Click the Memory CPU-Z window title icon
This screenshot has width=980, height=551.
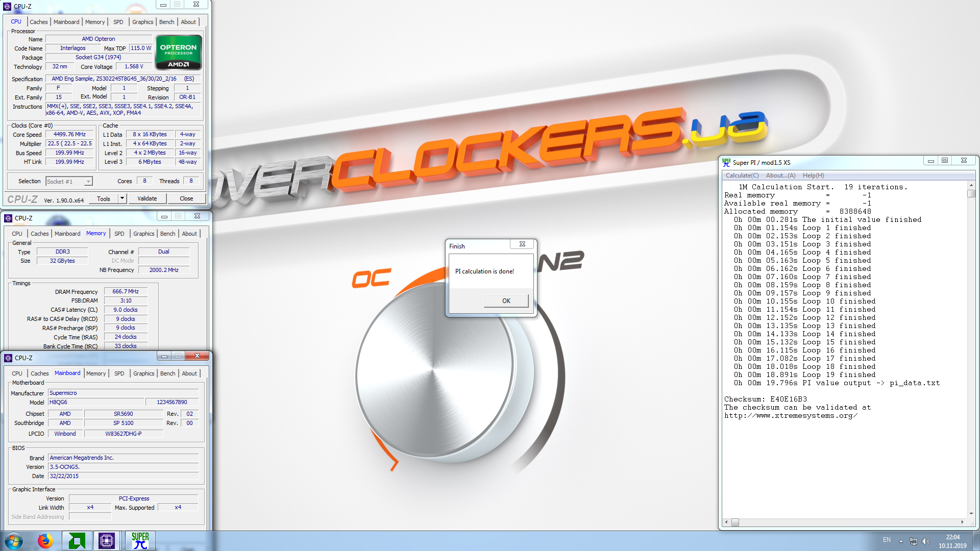[8, 218]
